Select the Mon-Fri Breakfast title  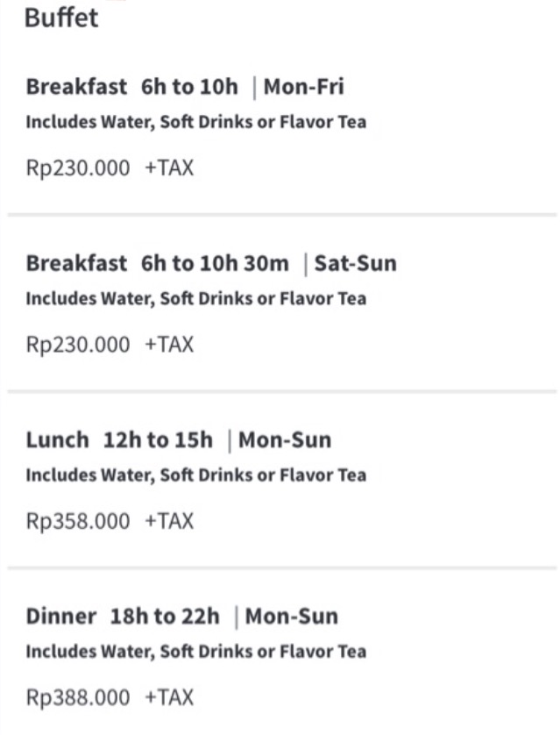[76, 87]
